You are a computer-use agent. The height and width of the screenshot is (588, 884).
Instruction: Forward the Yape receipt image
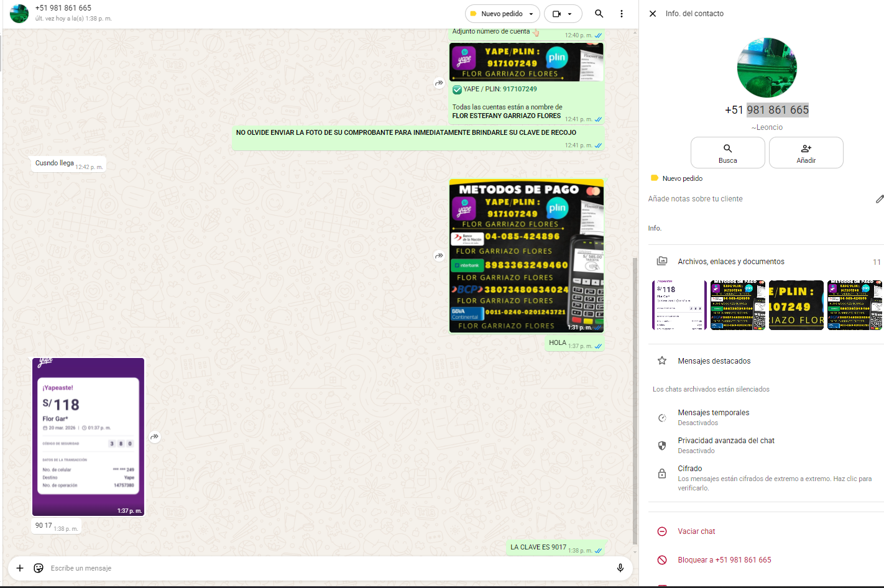click(x=155, y=437)
